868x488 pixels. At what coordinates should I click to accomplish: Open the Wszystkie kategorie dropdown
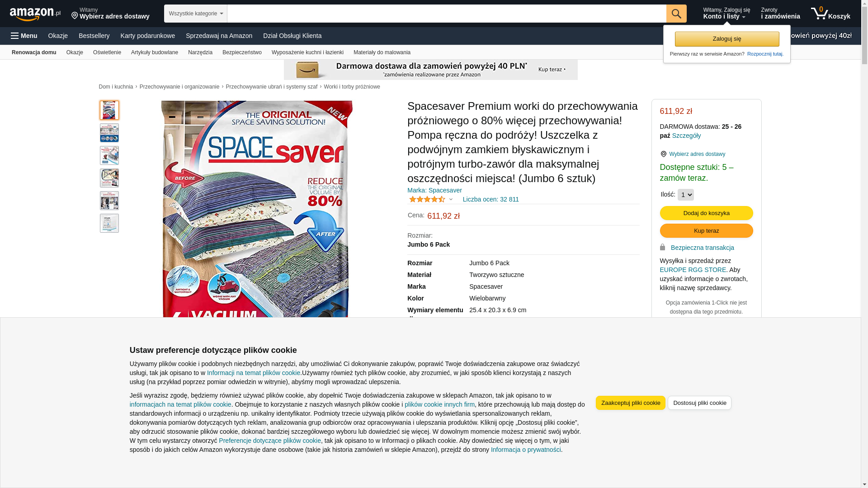coord(196,14)
